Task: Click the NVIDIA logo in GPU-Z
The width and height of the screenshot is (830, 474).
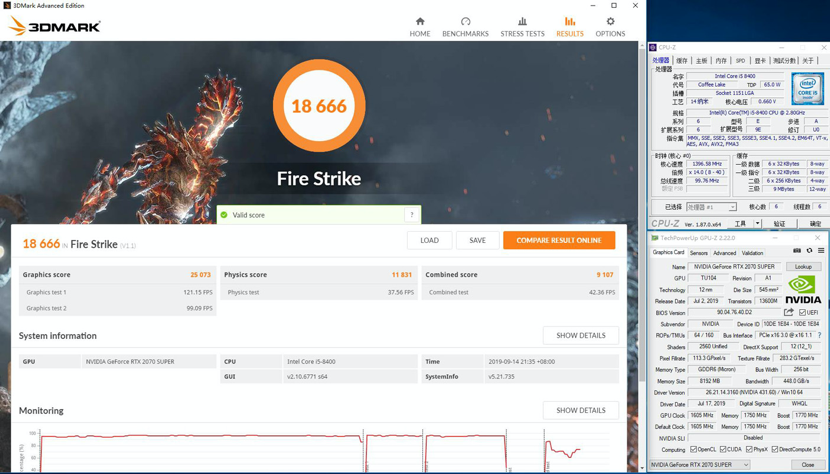Action: [x=803, y=290]
